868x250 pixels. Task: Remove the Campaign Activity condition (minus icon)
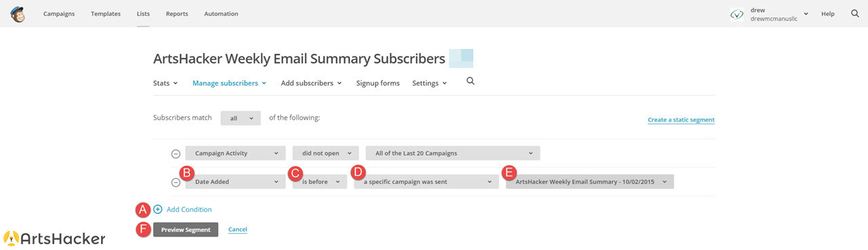click(176, 154)
